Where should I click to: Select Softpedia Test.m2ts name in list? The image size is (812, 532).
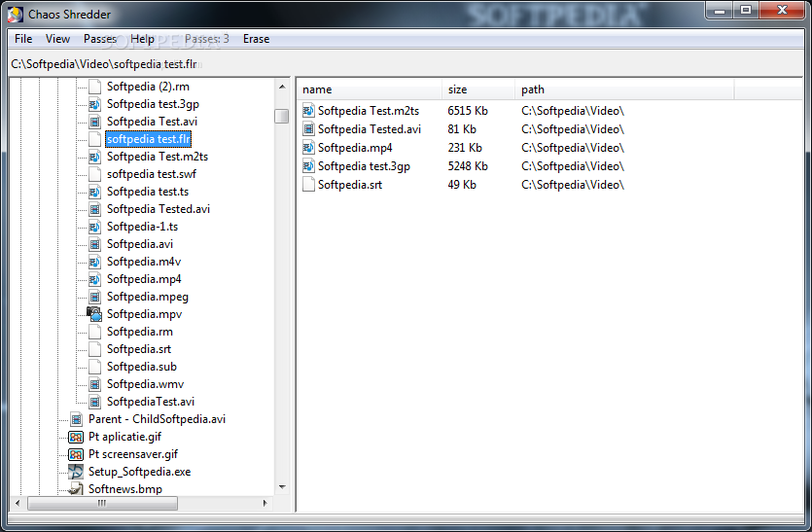[369, 111]
